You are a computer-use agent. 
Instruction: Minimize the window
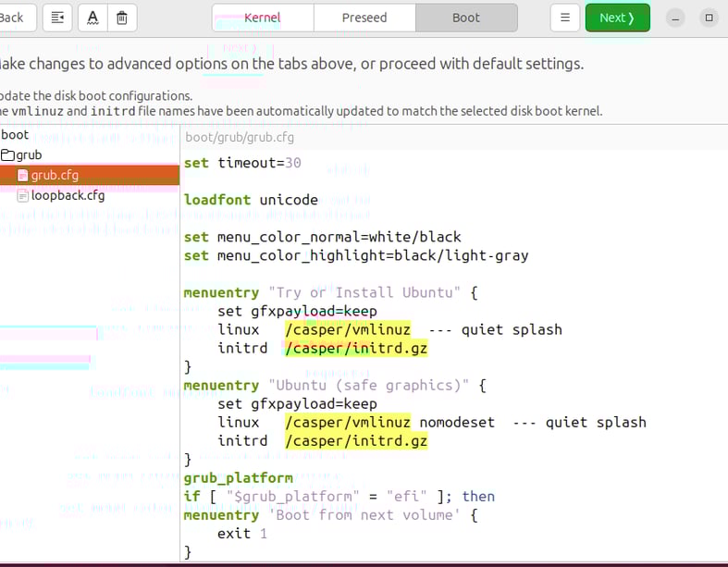(x=675, y=18)
